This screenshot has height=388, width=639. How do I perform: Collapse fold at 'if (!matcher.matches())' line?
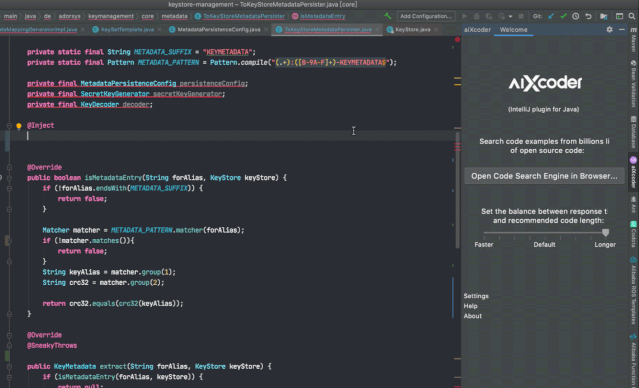(9, 241)
